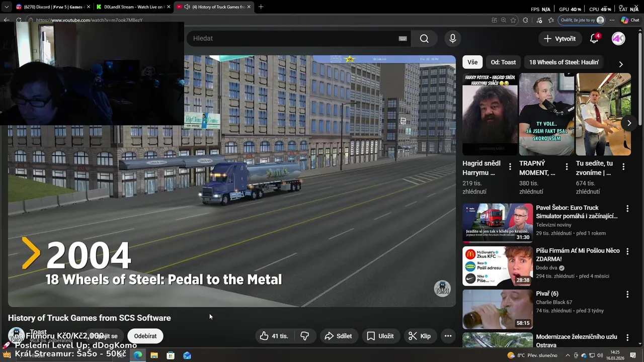Open Microsoft Store from the taskbar

click(171, 355)
